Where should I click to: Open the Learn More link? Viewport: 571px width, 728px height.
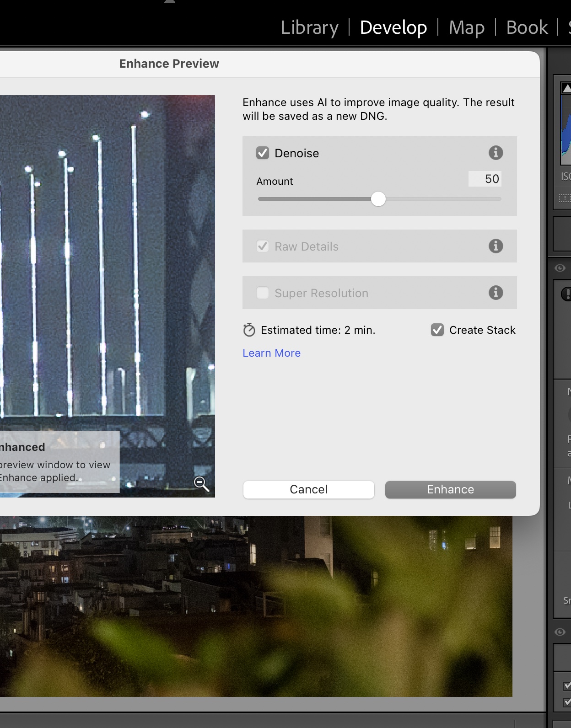271,353
